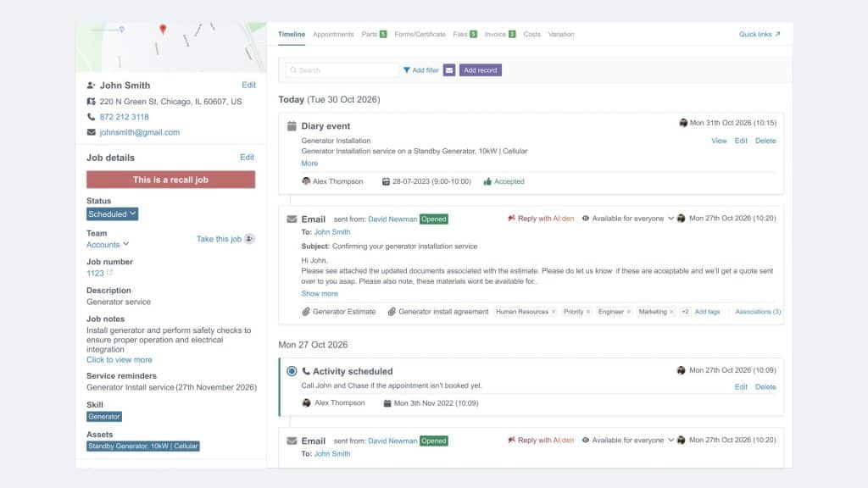The image size is (868, 488).
Task: Click the map thumbnail
Action: pyautogui.click(x=170, y=47)
